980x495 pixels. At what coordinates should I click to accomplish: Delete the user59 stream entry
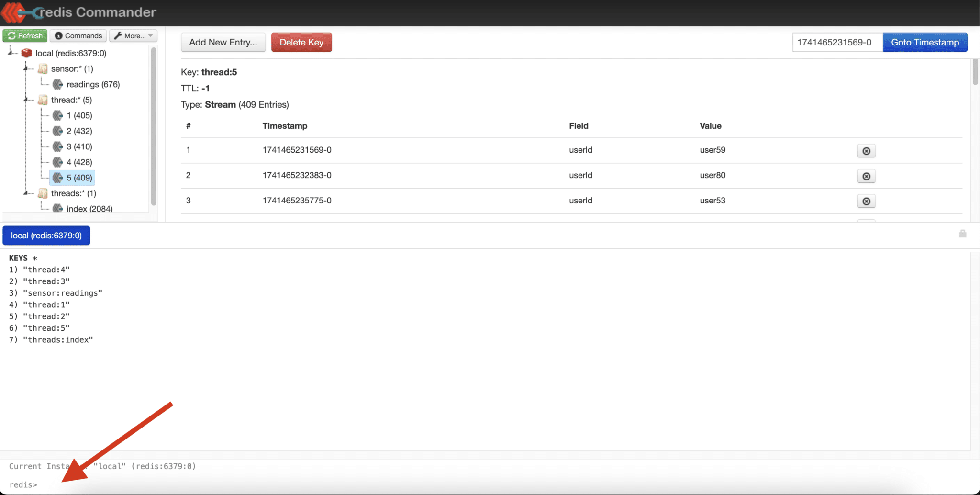tap(866, 150)
